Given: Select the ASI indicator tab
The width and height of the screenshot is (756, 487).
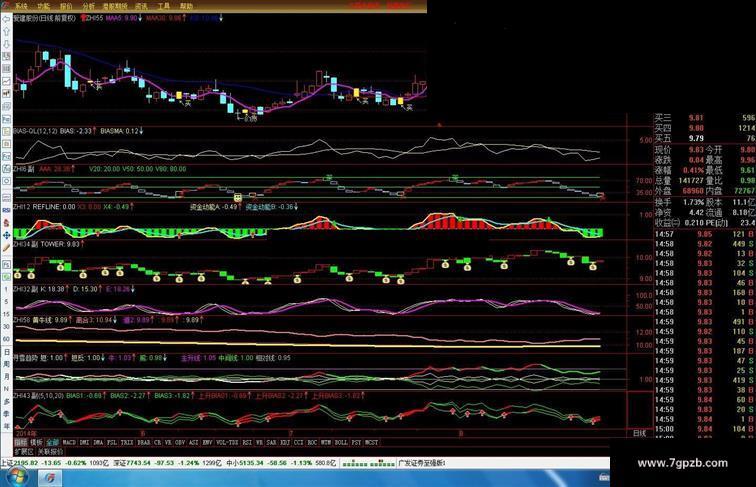Looking at the screenshot, I should coord(194,442).
